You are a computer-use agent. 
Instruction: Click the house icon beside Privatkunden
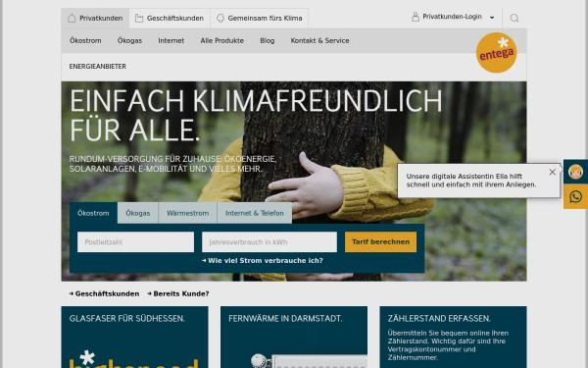(72, 18)
